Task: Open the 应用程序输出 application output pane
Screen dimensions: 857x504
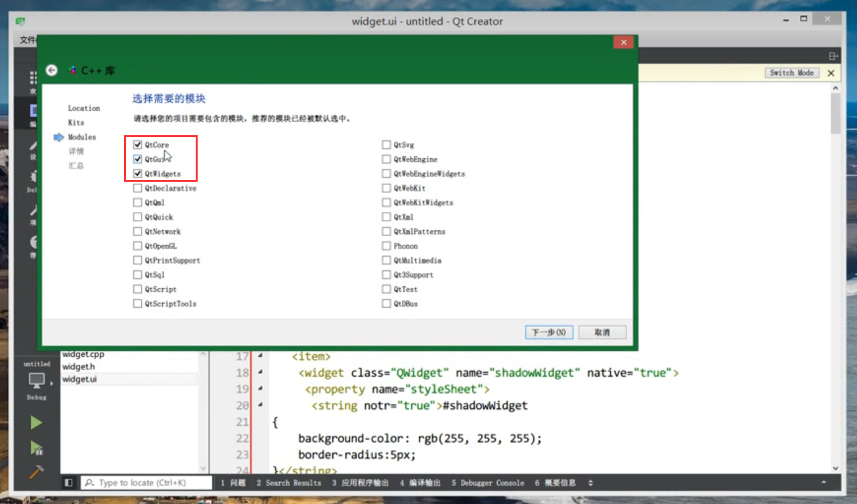Action: (361, 483)
